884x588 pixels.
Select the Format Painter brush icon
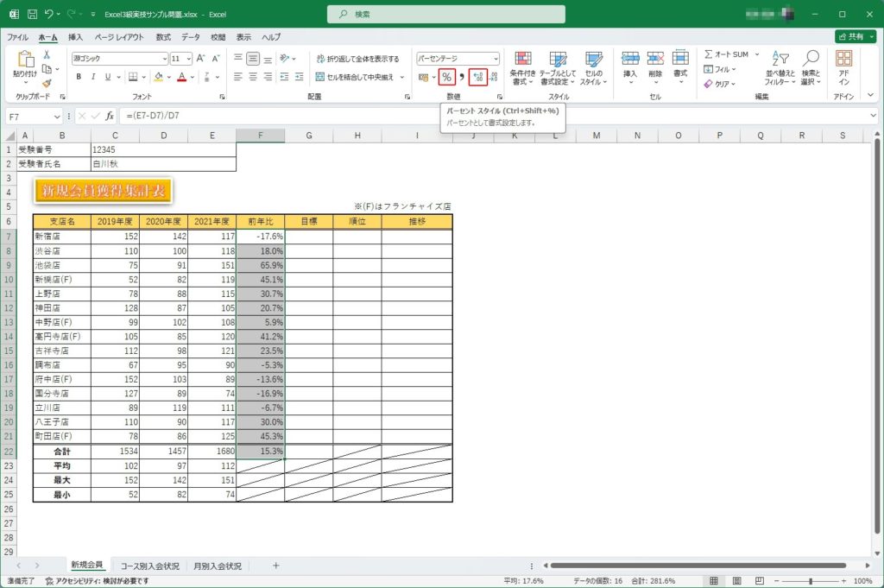click(47, 84)
